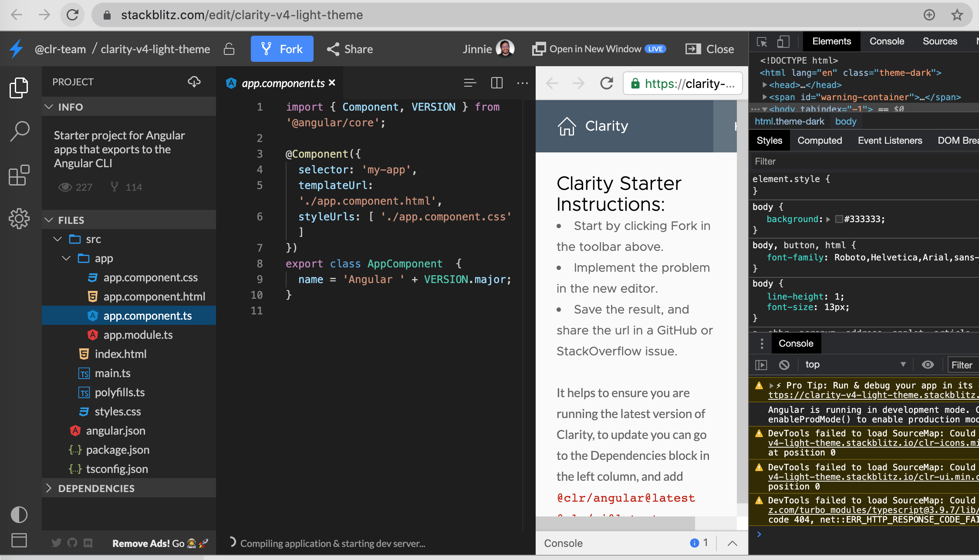The image size is (979, 560).
Task: Click the preview URL address field
Action: (682, 83)
